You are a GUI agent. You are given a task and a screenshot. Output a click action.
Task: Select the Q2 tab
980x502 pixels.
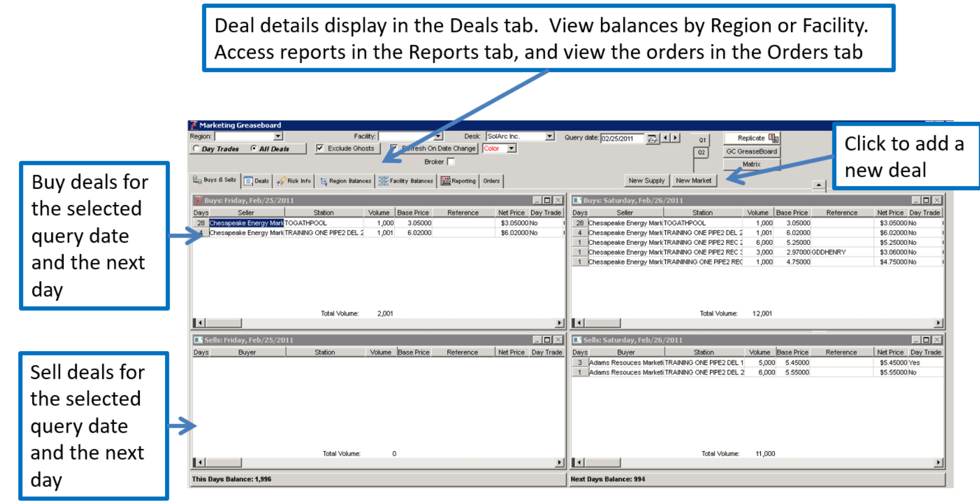tap(701, 152)
